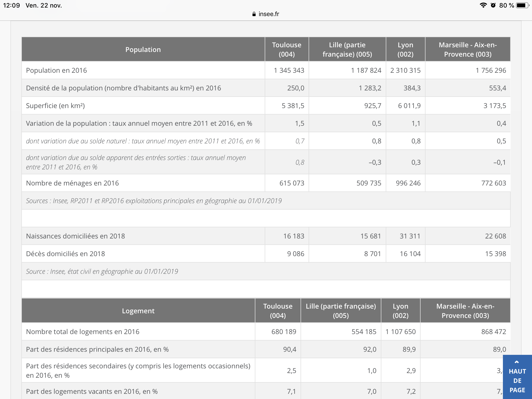Image resolution: width=532 pixels, height=399 pixels.
Task: Select the Population column header
Action: click(143, 49)
